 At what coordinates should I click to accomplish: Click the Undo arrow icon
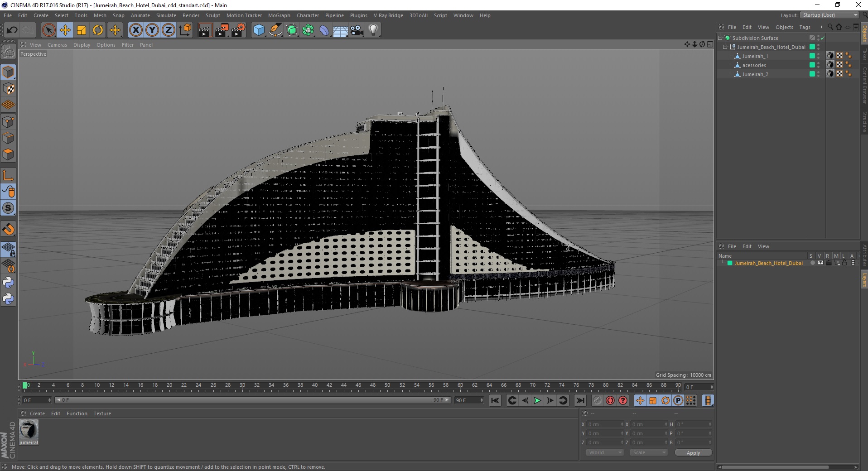(12, 30)
